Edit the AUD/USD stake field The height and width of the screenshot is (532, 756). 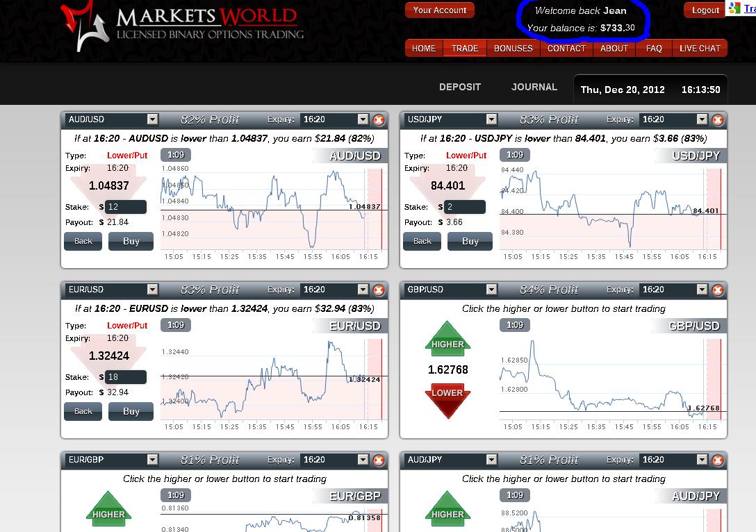point(125,207)
